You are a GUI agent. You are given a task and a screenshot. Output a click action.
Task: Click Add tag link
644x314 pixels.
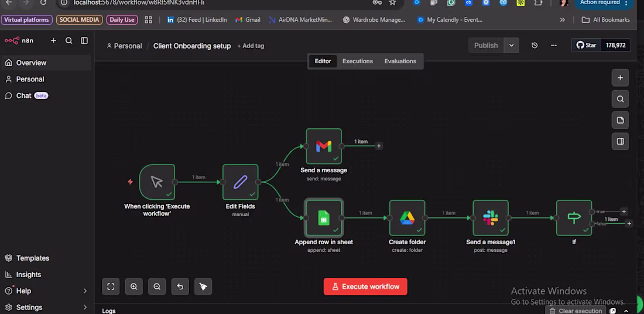click(251, 46)
